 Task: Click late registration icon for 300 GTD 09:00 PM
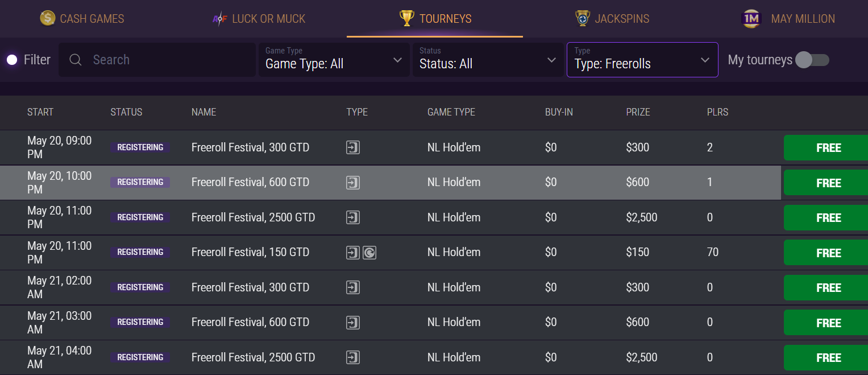point(353,147)
